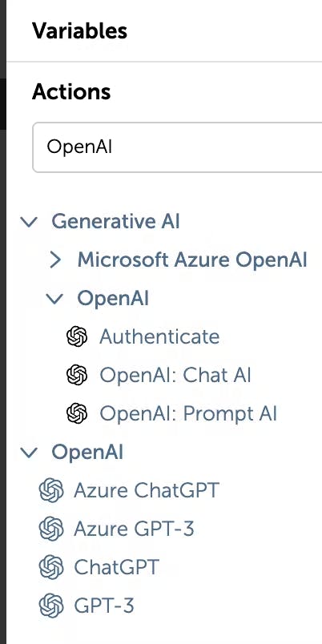Click the GPT-3 logo icon
Screen dimensions: 322x644
(x=51, y=606)
